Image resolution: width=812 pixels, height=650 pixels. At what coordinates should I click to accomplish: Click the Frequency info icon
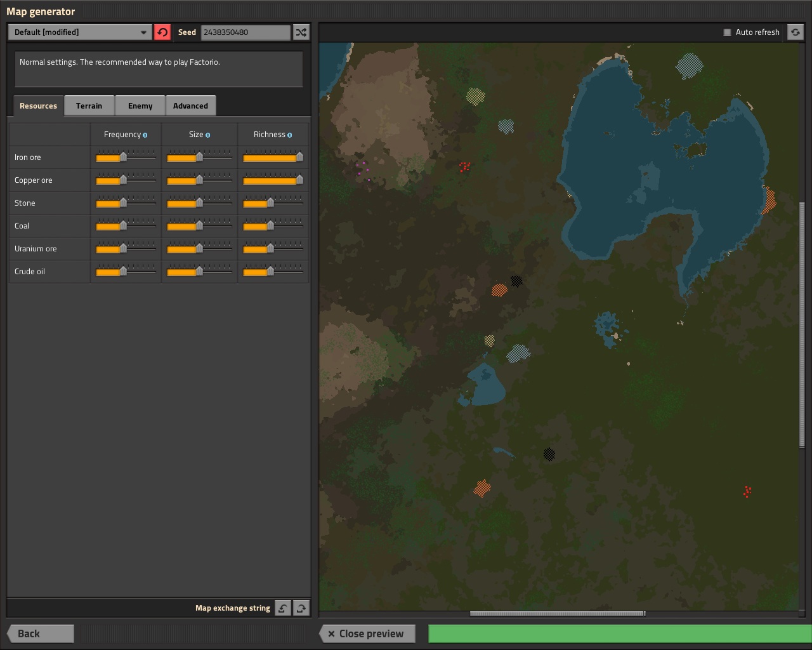(145, 135)
